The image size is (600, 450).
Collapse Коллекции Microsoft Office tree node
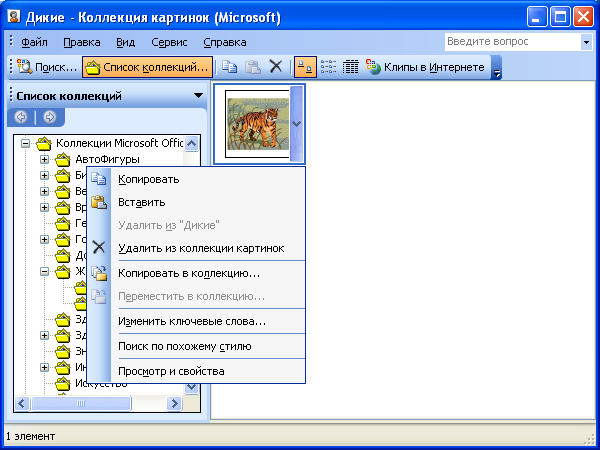pyautogui.click(x=25, y=144)
